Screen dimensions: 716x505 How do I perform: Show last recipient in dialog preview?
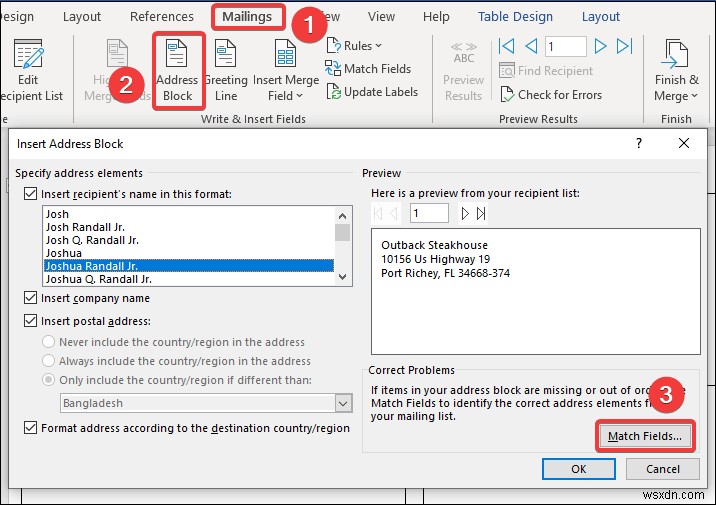pyautogui.click(x=481, y=213)
